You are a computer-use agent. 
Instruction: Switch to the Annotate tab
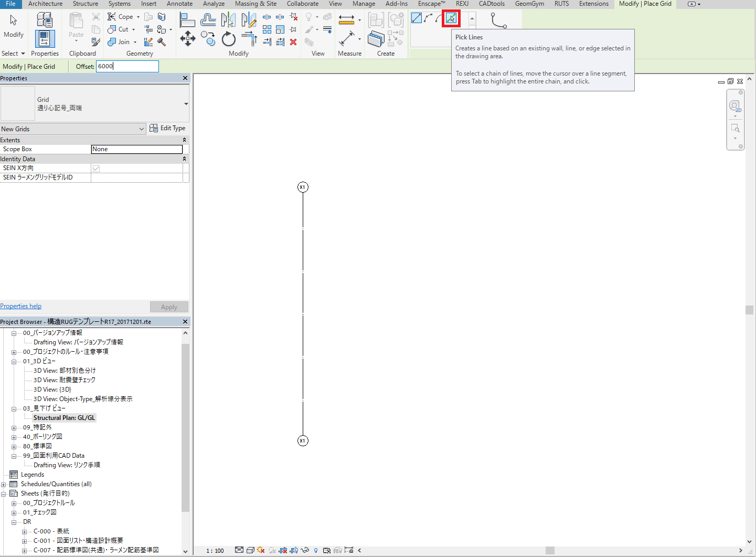179,4
